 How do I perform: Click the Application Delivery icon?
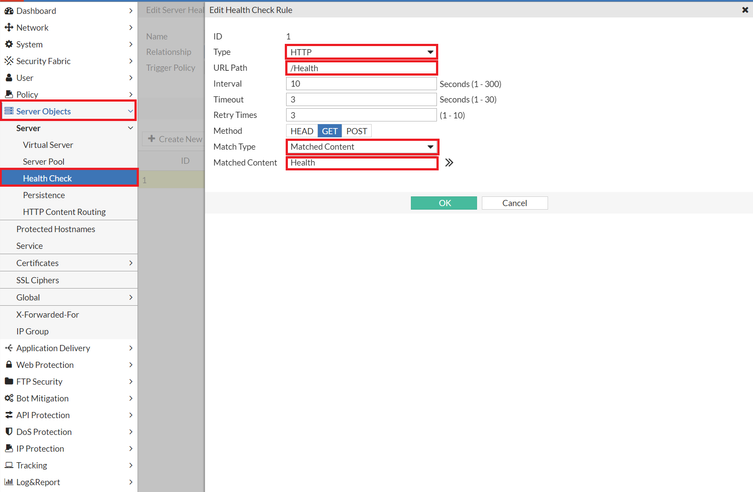pos(9,348)
